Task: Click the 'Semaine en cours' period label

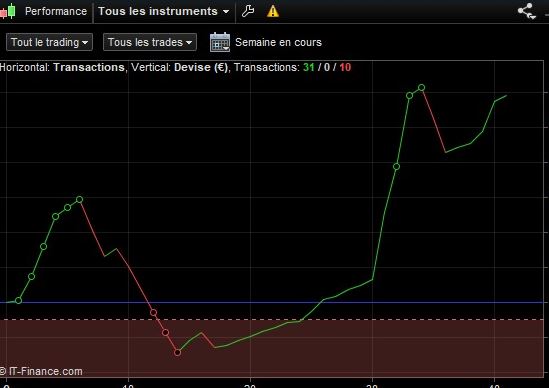Action: pos(278,42)
